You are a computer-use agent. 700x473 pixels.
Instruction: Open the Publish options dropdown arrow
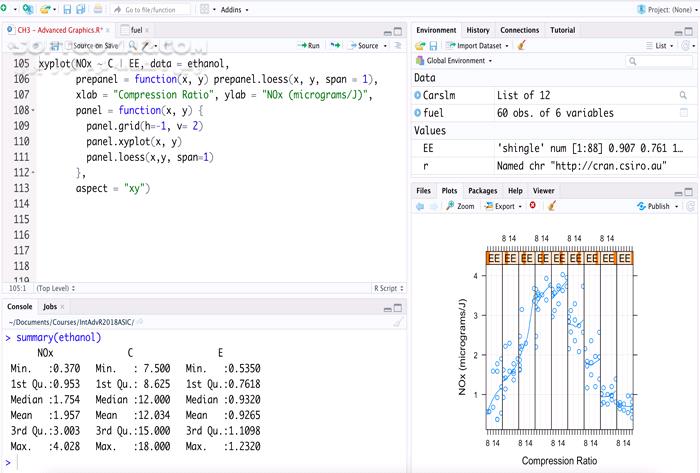tap(676, 207)
